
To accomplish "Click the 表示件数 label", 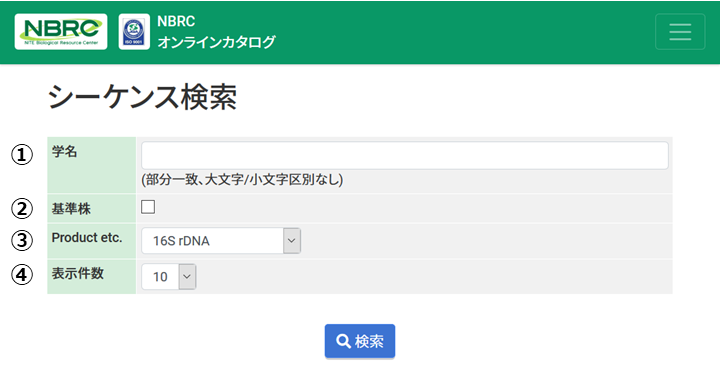I will pyautogui.click(x=78, y=274).
